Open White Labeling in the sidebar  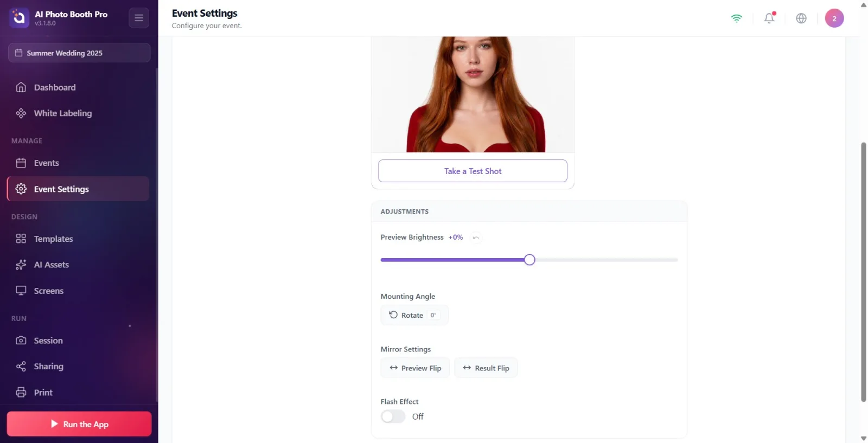coord(78,113)
